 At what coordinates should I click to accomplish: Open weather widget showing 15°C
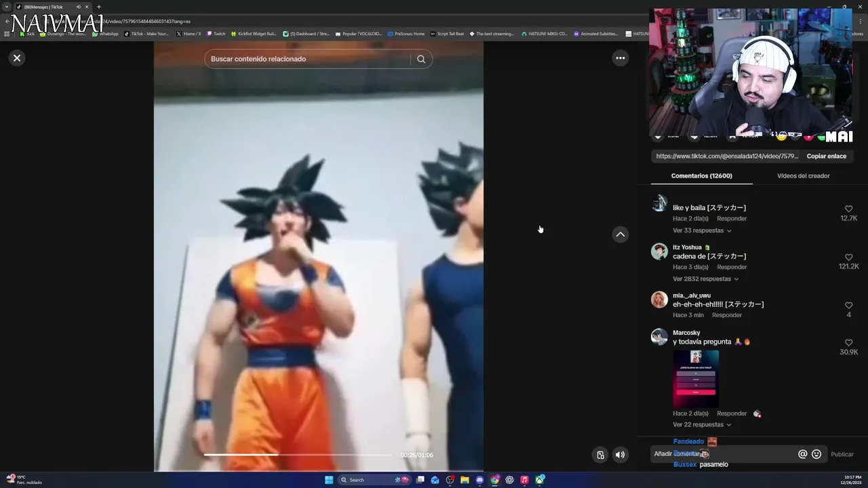pos(24,479)
